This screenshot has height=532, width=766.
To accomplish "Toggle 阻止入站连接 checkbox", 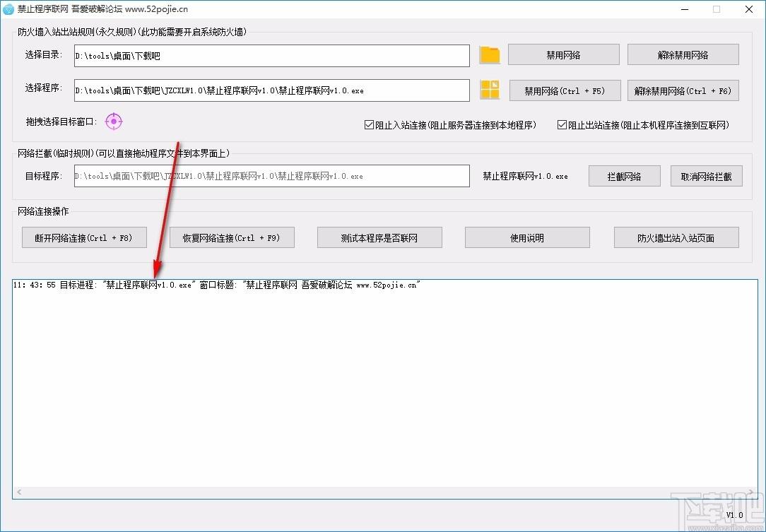I will click(369, 125).
